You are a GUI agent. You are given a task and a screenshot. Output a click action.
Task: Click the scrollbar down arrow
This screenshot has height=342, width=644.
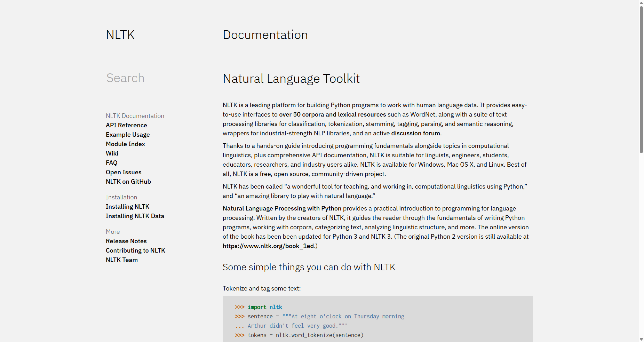(641, 339)
